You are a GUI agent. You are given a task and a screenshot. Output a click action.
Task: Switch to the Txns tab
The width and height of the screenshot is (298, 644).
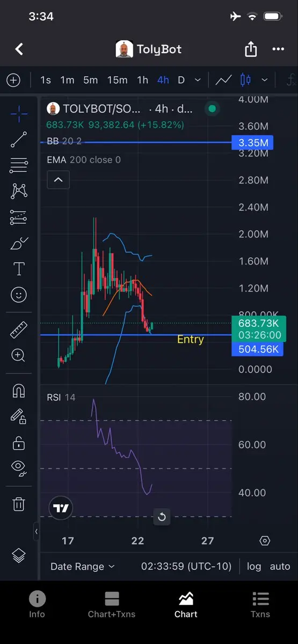(x=260, y=605)
